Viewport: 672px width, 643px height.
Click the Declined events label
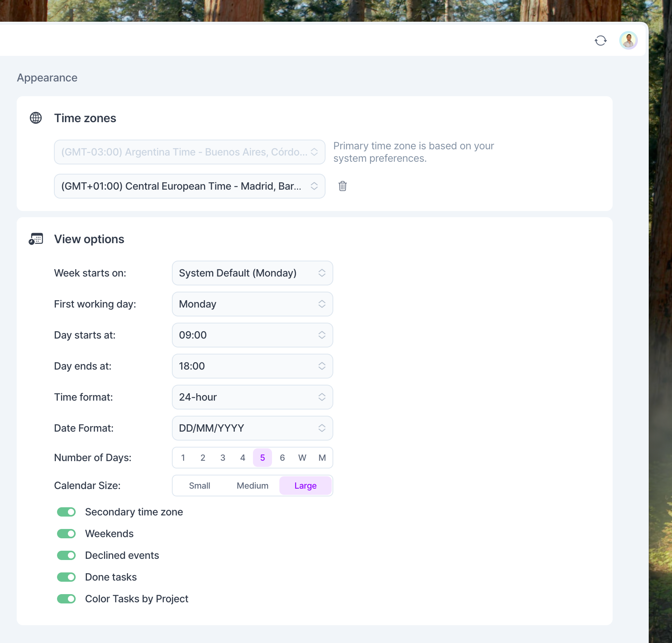pos(122,555)
